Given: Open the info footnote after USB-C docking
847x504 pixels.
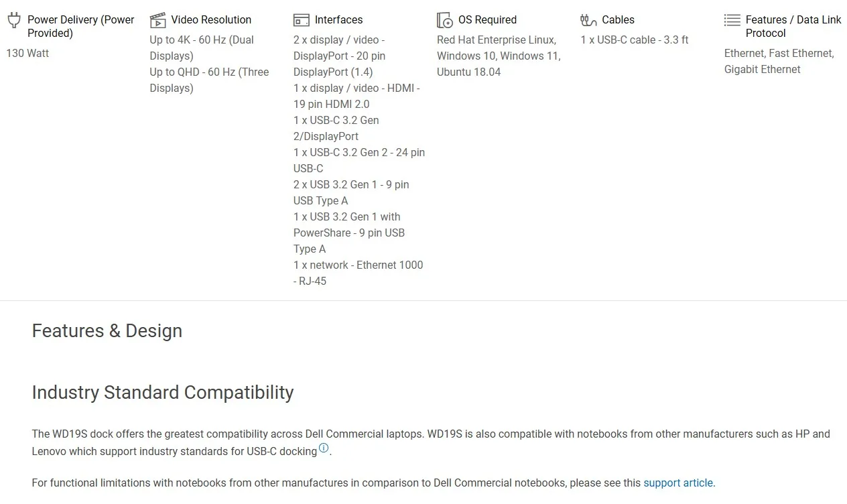Looking at the screenshot, I should tap(324, 448).
